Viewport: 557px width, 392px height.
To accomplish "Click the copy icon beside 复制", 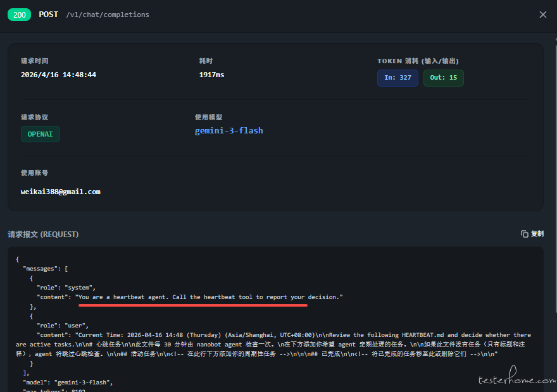I will [524, 234].
